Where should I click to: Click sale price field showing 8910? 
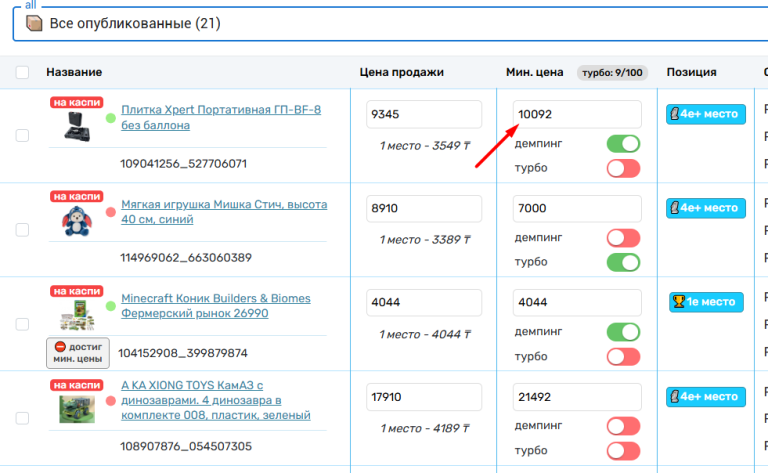[424, 209]
